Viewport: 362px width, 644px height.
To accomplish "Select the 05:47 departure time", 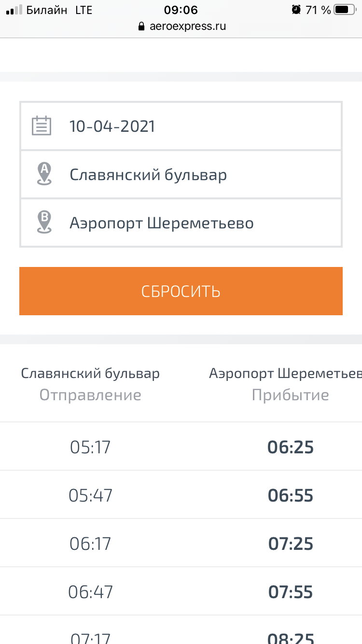I will pos(90,495).
